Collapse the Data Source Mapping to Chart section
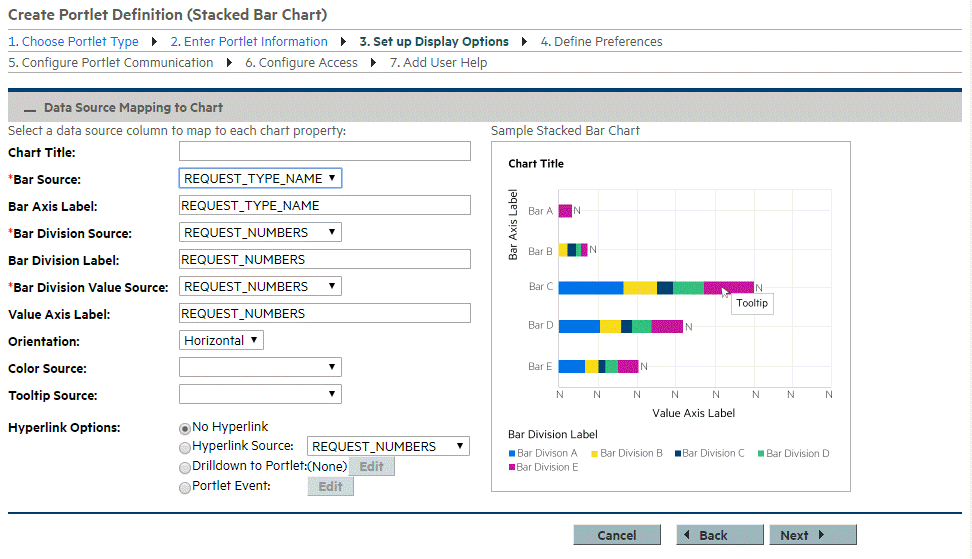Viewport: 972px width, 559px height. point(30,108)
